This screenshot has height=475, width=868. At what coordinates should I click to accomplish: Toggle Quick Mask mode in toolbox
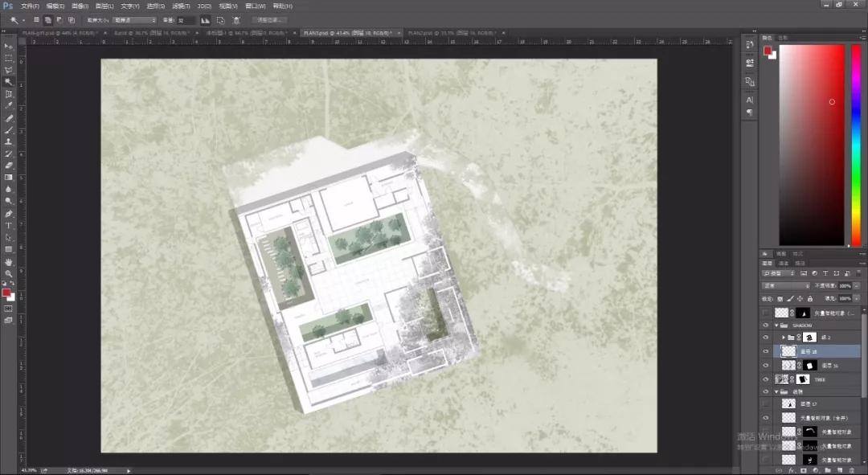(8, 309)
